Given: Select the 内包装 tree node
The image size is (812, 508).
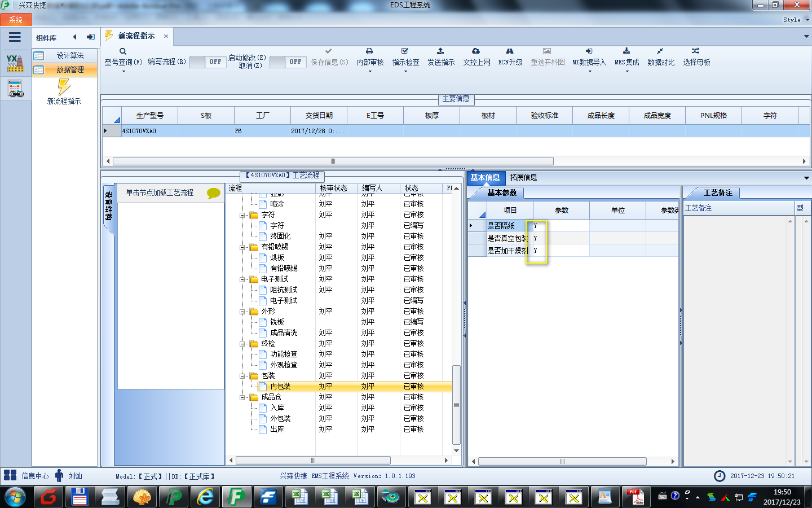Looking at the screenshot, I should [280, 387].
